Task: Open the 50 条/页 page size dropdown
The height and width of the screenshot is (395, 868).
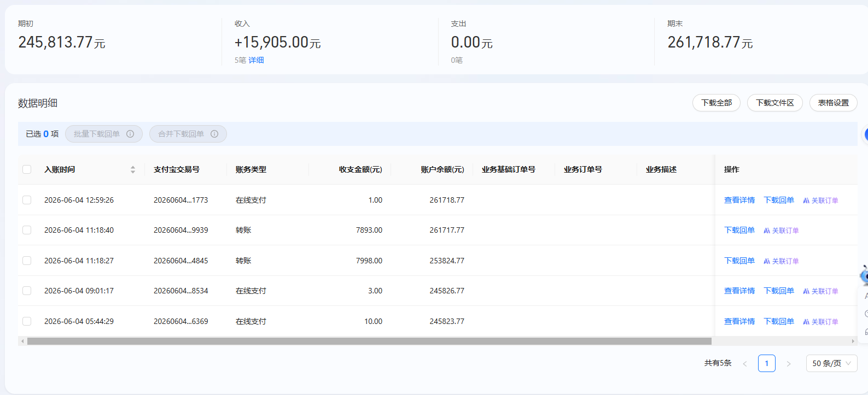Action: pos(831,363)
